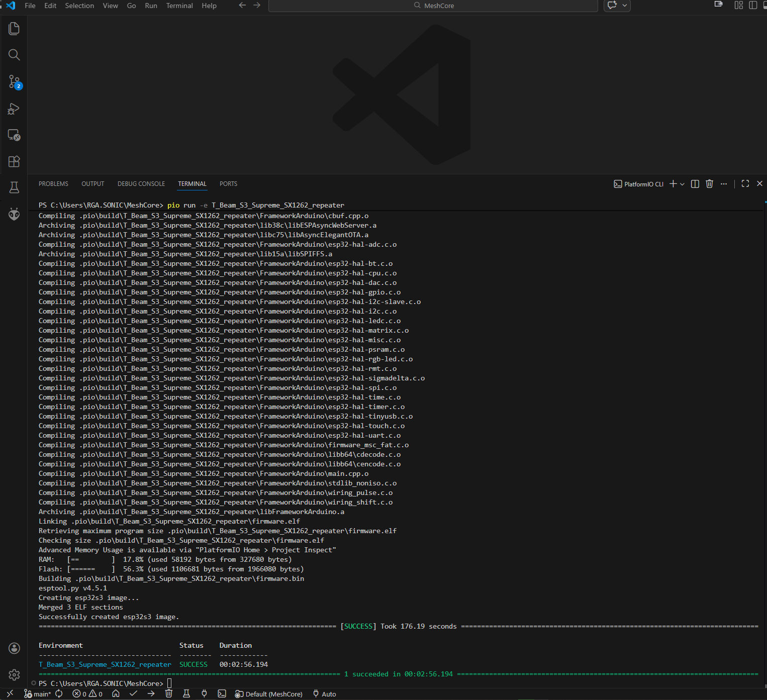
Task: Switch to the PROBLEMS tab
Action: coord(53,184)
